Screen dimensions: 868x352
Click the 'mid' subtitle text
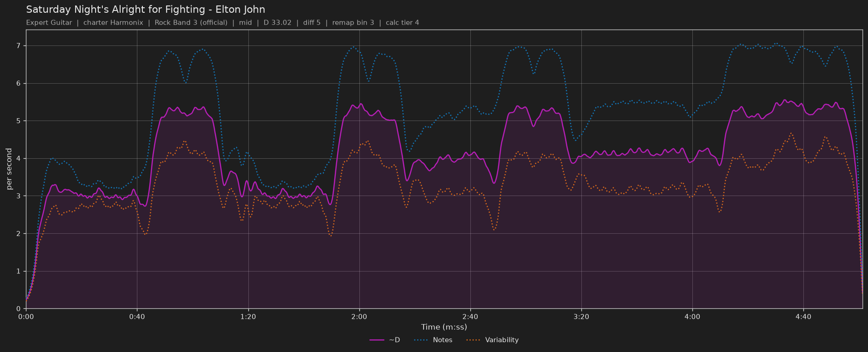(245, 23)
